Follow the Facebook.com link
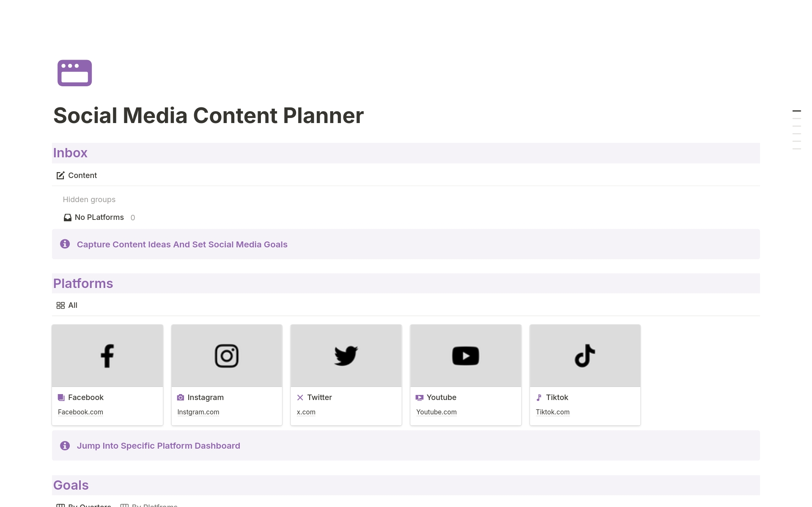The width and height of the screenshot is (812, 507). coord(80,412)
